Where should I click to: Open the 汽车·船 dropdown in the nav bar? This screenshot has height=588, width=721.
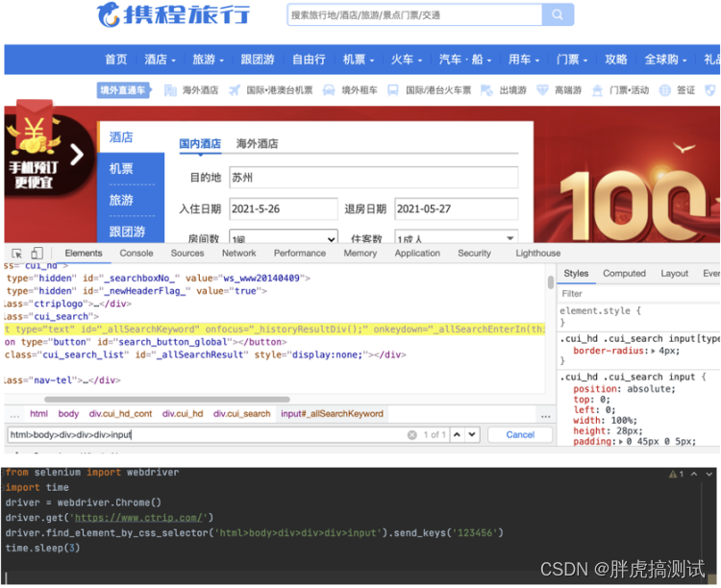[465, 60]
